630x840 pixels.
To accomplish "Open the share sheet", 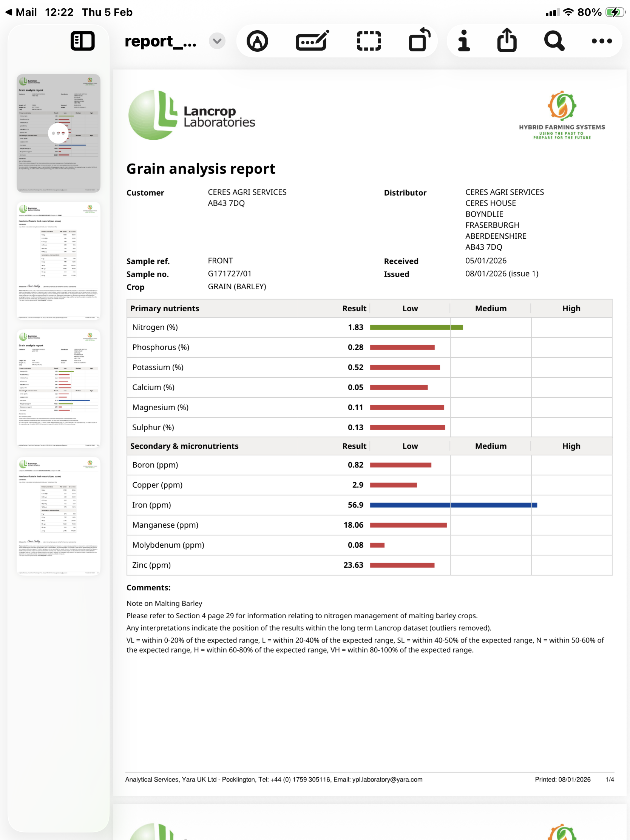I will click(x=507, y=40).
